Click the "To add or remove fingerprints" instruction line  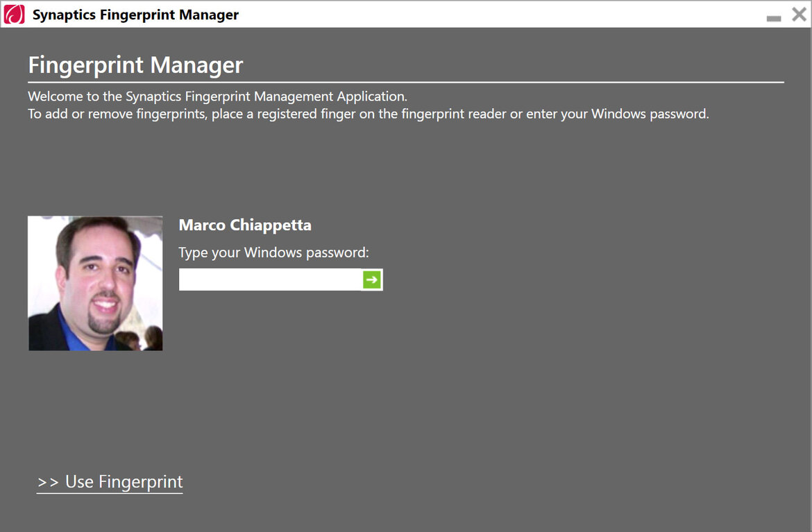pos(369,114)
